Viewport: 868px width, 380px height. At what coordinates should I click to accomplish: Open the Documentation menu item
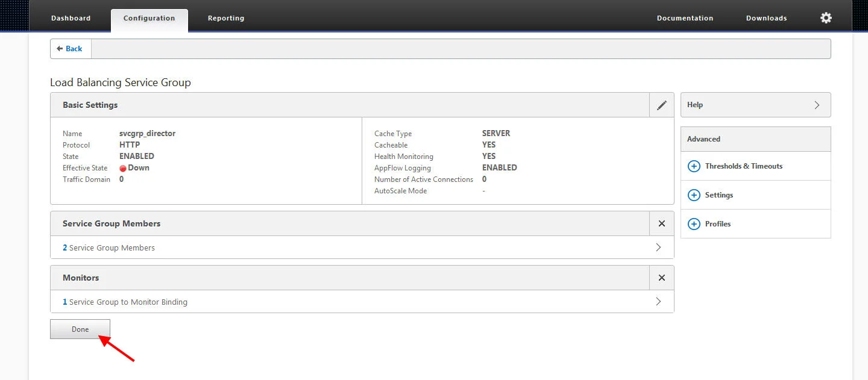[685, 18]
